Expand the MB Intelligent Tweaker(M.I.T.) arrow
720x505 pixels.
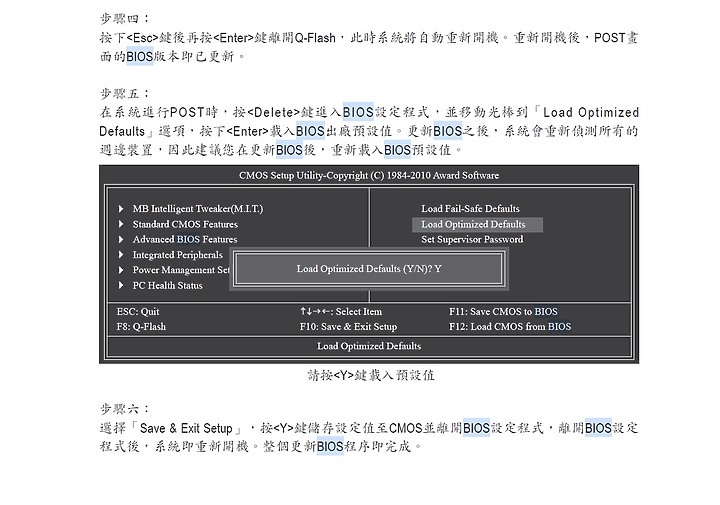point(121,209)
